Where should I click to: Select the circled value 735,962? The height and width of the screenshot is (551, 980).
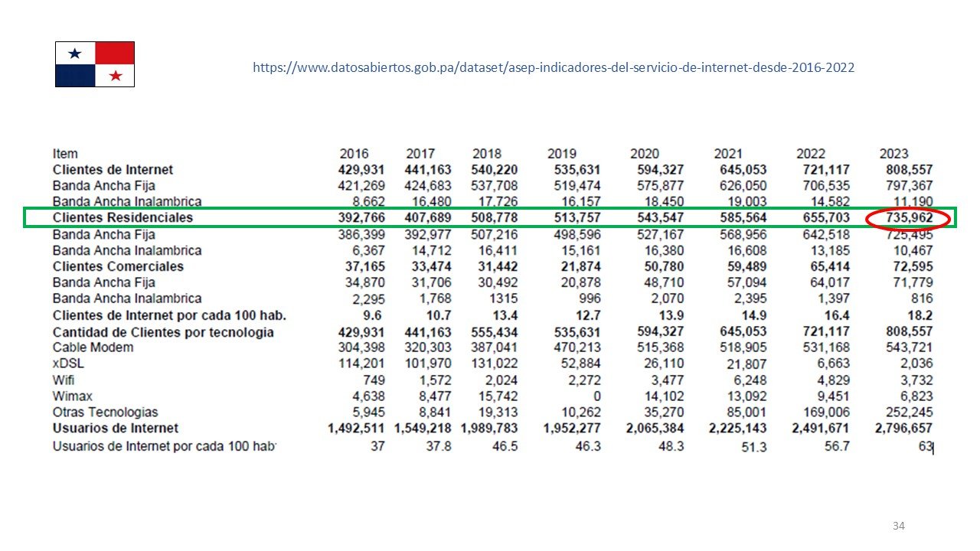(908, 218)
